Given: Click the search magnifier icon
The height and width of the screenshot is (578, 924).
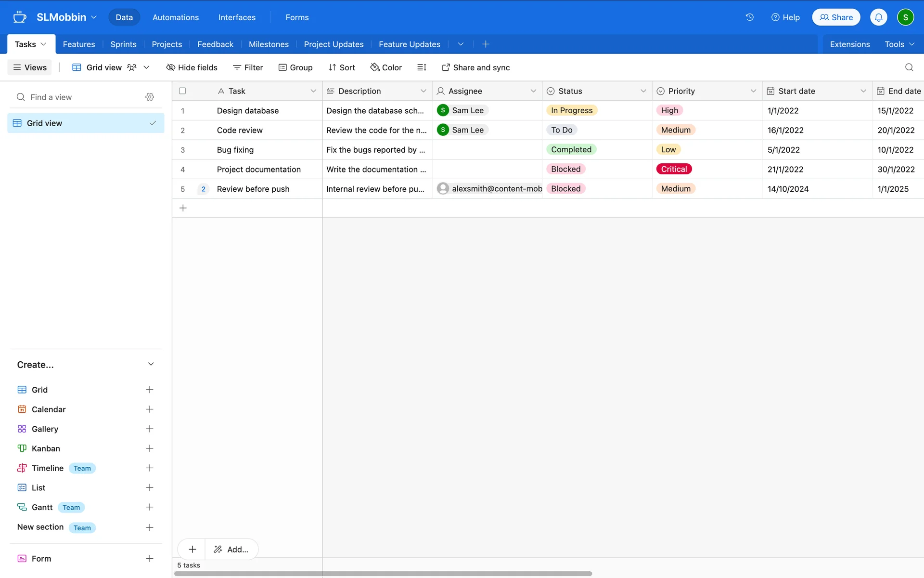Looking at the screenshot, I should [909, 67].
